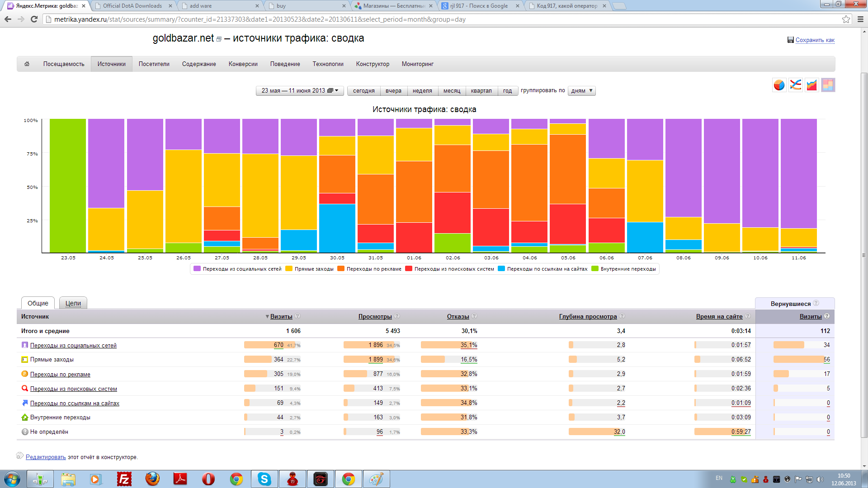
Task: Click the home icon in navigation bar
Action: pos(27,64)
